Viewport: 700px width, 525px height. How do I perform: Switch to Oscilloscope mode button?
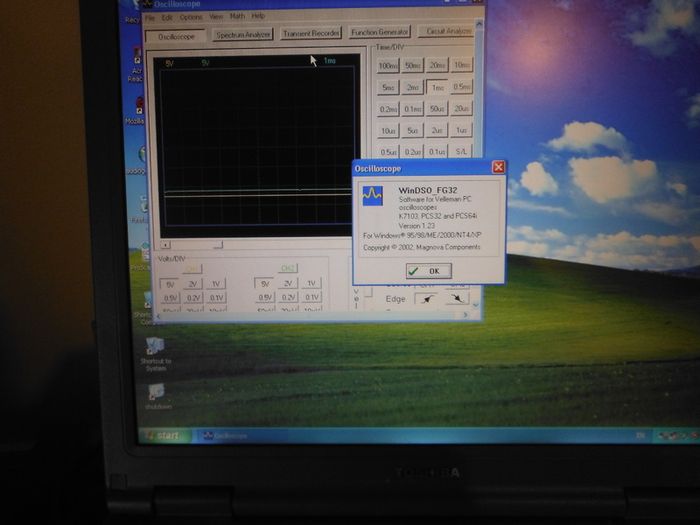tap(176, 37)
